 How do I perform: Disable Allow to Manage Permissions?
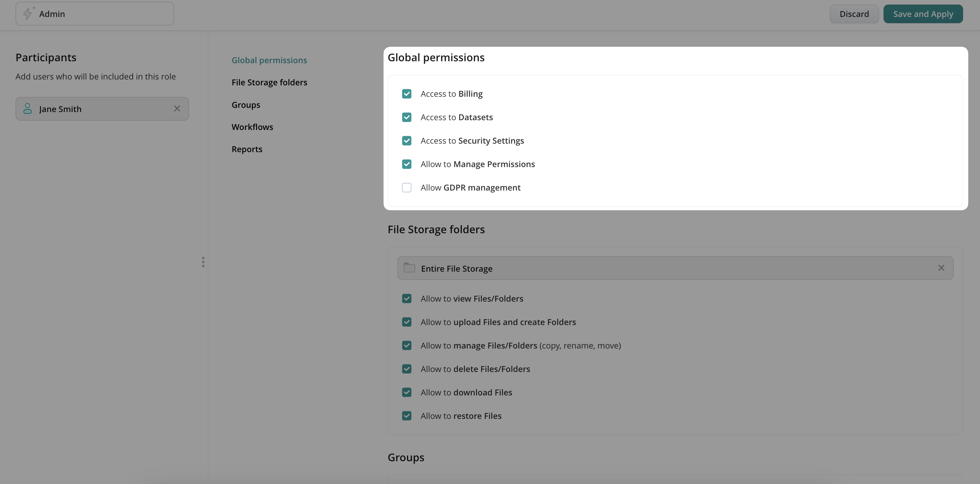[406, 164]
